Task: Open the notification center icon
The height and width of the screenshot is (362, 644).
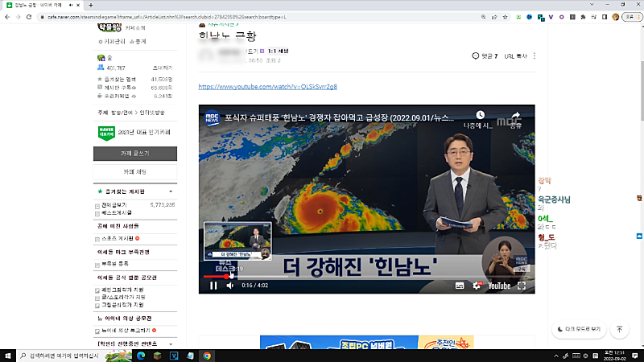Action: coord(635,356)
